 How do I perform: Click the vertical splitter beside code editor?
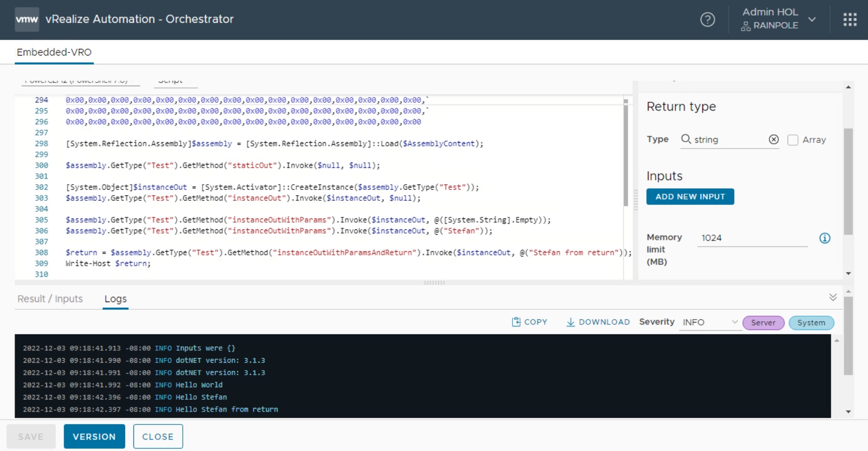click(635, 199)
